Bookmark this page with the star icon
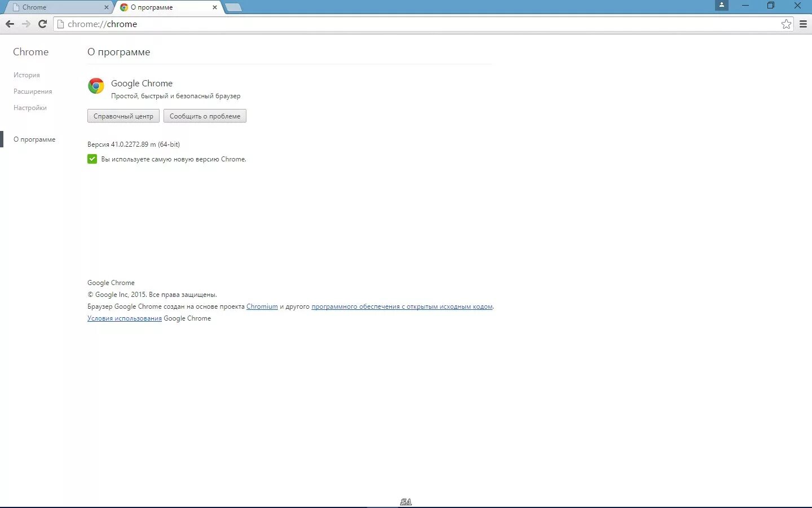Viewport: 812px width, 508px height. (786, 24)
